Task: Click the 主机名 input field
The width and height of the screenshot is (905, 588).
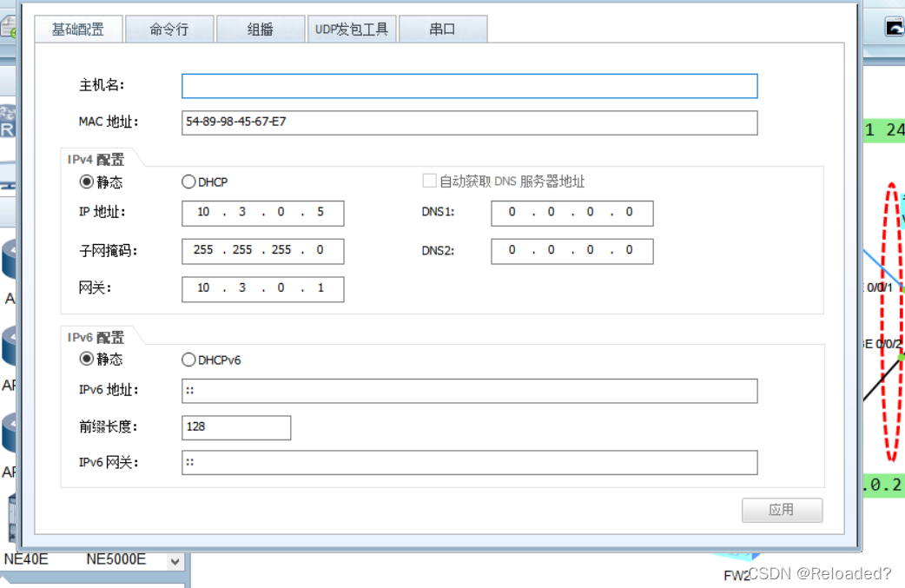Action: [x=469, y=86]
